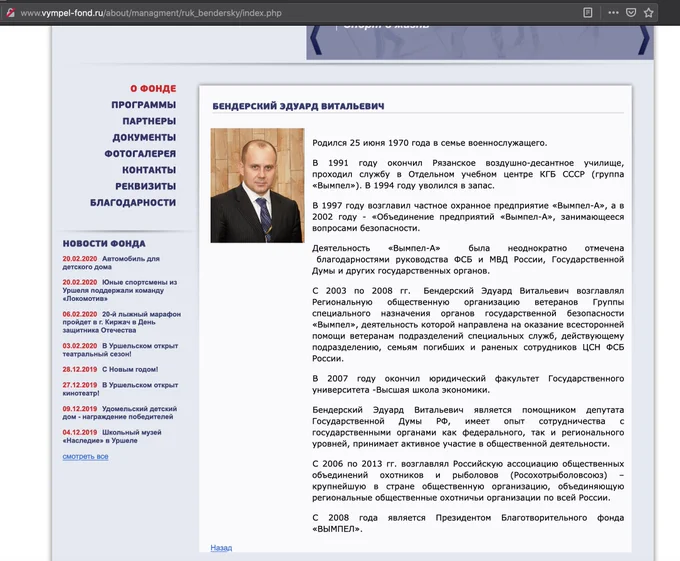
Task: Open news 'Автомобиль для детского дома'
Action: tap(111, 263)
